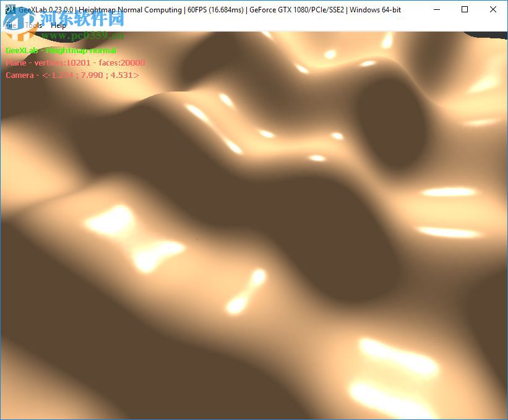This screenshot has width=508, height=420.
Task: Minimize the GeeXLab window
Action: [436, 9]
